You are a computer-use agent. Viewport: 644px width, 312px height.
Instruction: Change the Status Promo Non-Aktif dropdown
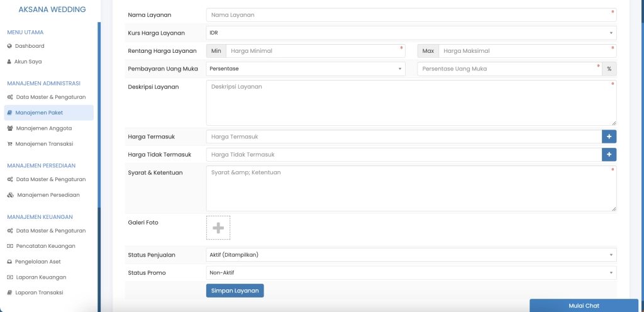411,273
